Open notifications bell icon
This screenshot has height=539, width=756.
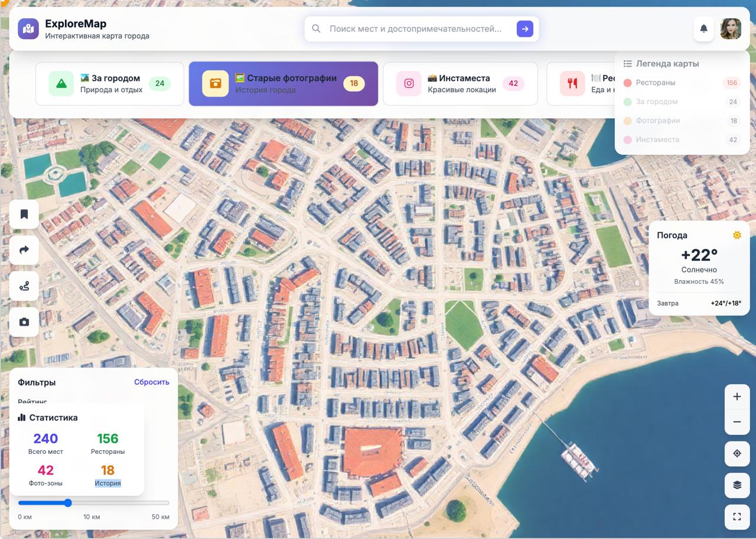coord(703,28)
